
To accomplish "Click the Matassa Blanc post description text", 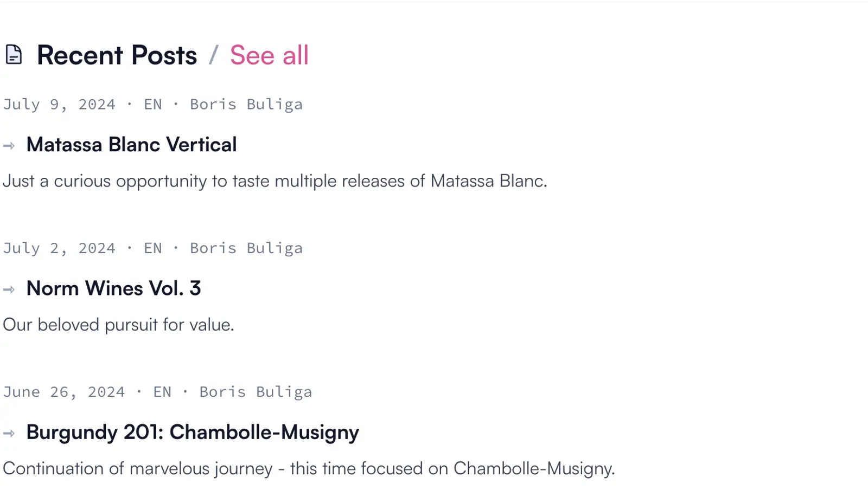I will [275, 181].
